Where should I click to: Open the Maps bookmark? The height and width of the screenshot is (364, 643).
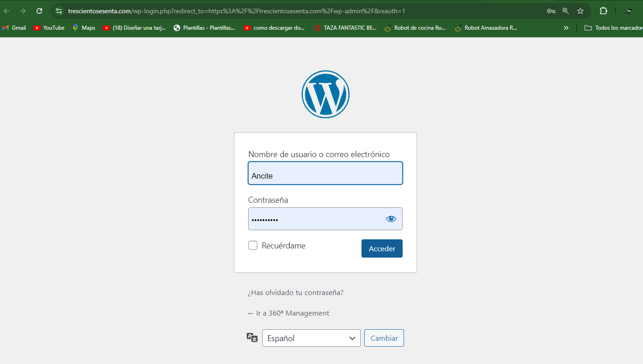[x=84, y=28]
